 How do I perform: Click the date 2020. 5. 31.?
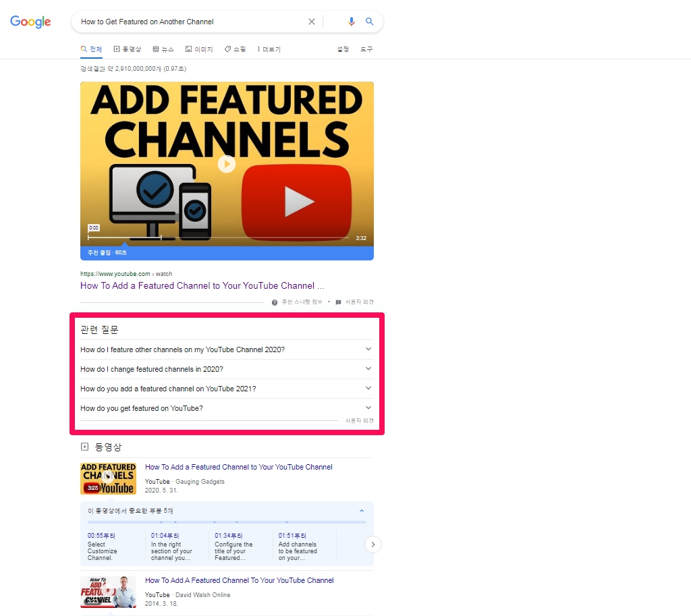(161, 491)
